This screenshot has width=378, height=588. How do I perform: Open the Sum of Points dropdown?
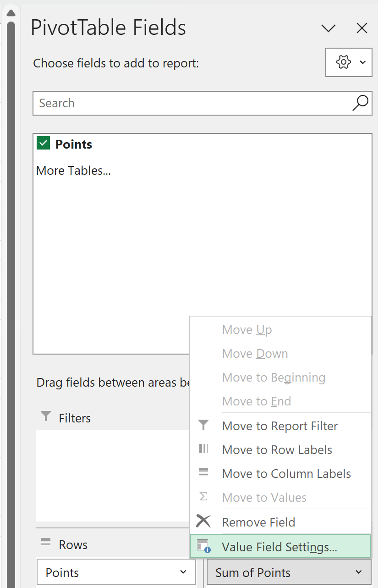click(289, 572)
